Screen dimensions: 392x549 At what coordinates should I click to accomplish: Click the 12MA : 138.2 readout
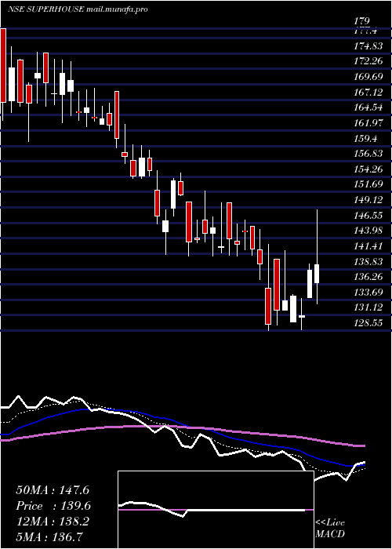[53, 522]
